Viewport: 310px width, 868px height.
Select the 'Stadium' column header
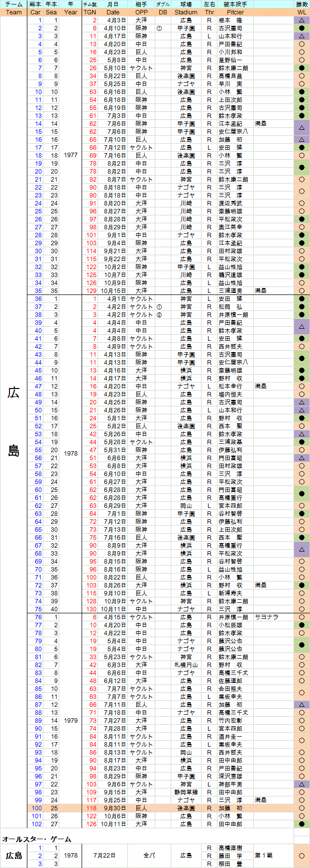[x=186, y=12]
